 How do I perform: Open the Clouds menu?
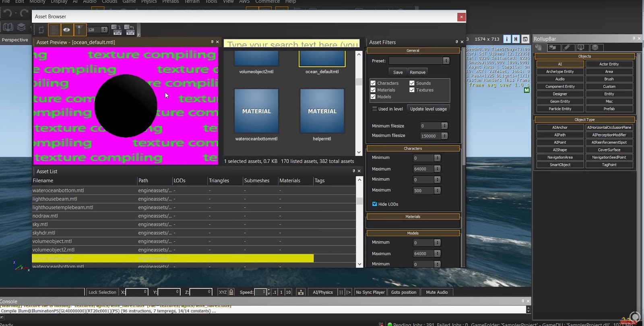pyautogui.click(x=109, y=2)
